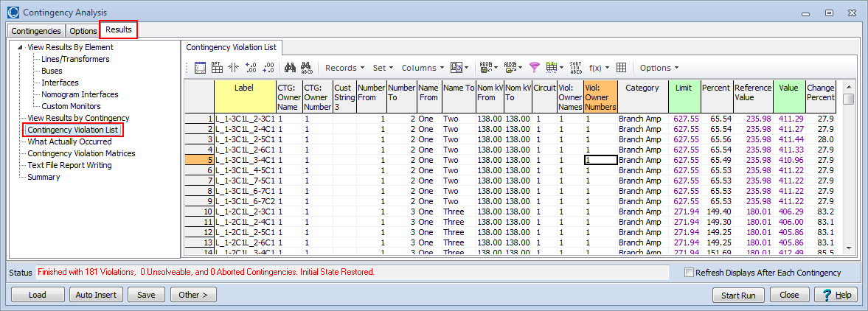
Task: Click the pink funnel filter icon
Action: tap(534, 68)
